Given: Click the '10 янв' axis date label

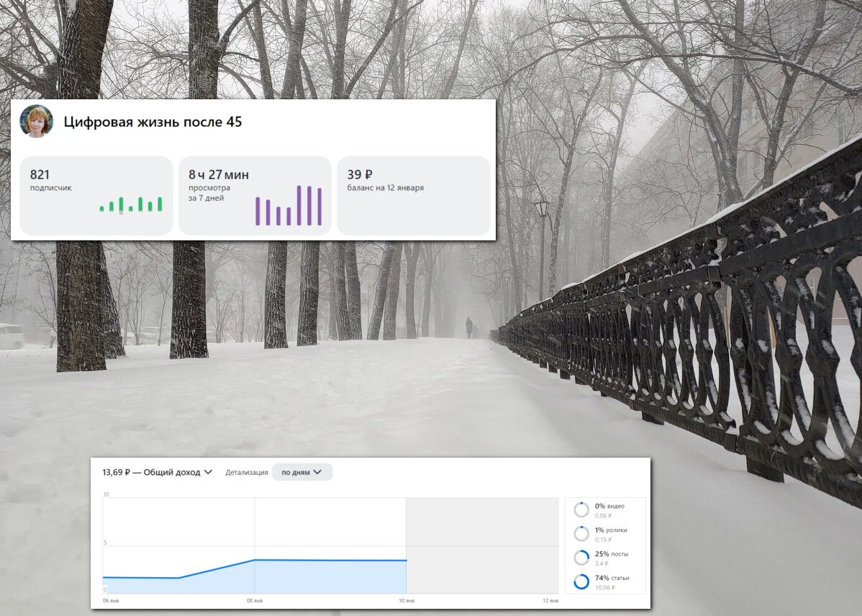Looking at the screenshot, I should click(407, 601).
